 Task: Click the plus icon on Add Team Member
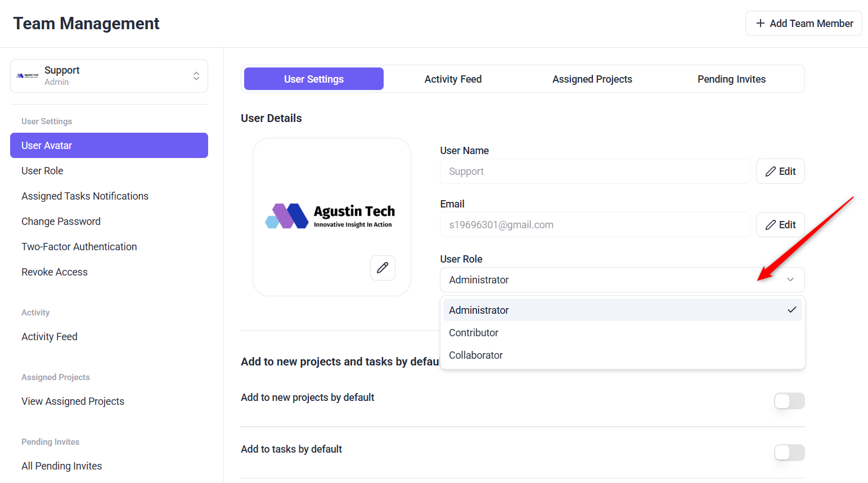click(x=761, y=23)
